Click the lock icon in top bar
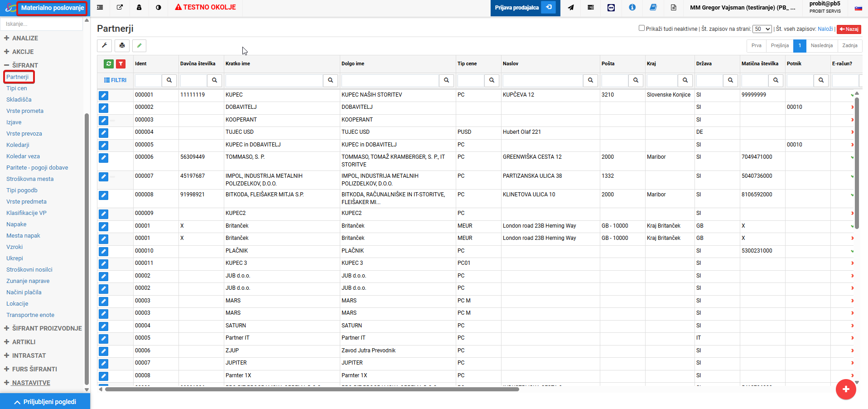The height and width of the screenshot is (409, 868). (x=139, y=7)
